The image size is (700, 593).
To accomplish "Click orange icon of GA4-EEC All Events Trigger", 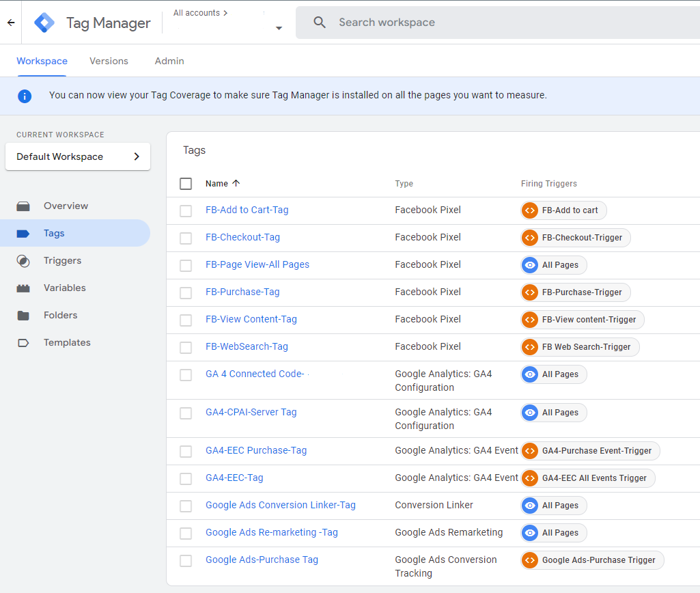I will tap(530, 478).
